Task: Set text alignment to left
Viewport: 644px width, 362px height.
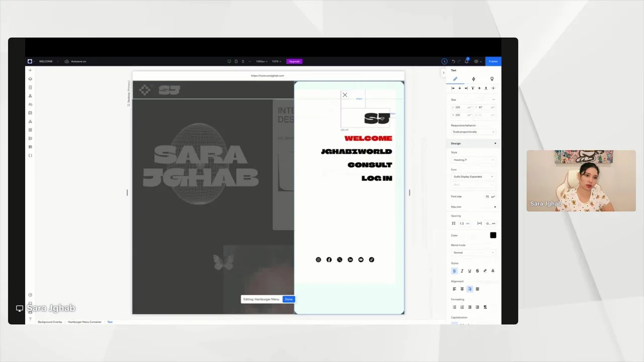Action: (x=454, y=289)
